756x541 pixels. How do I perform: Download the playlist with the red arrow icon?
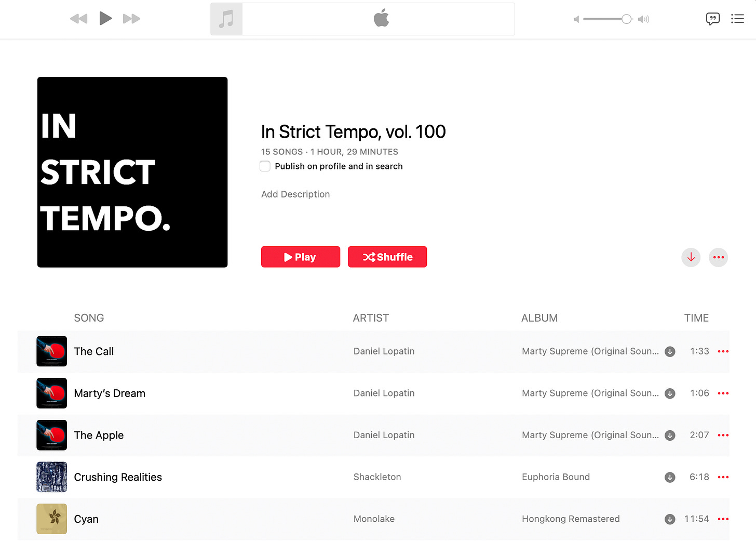(691, 257)
